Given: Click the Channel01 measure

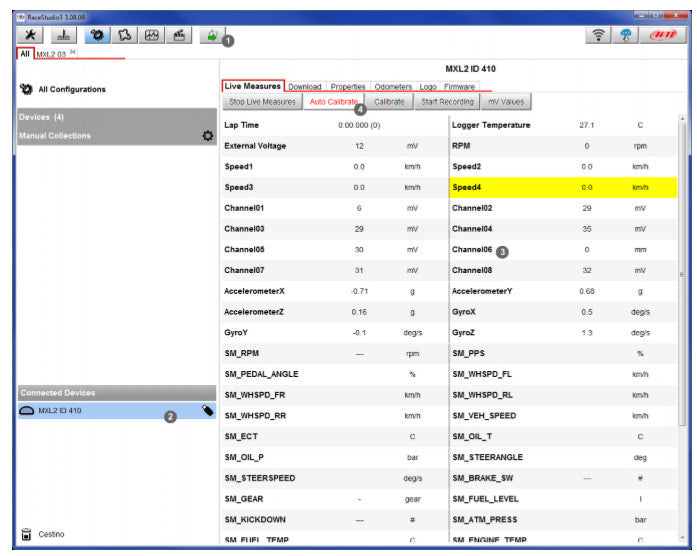Looking at the screenshot, I should [x=335, y=208].
